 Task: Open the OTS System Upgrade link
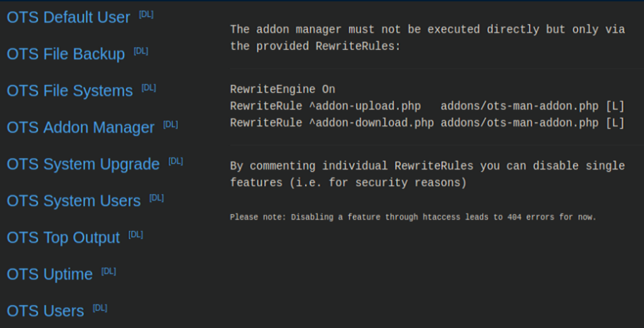[x=83, y=164]
